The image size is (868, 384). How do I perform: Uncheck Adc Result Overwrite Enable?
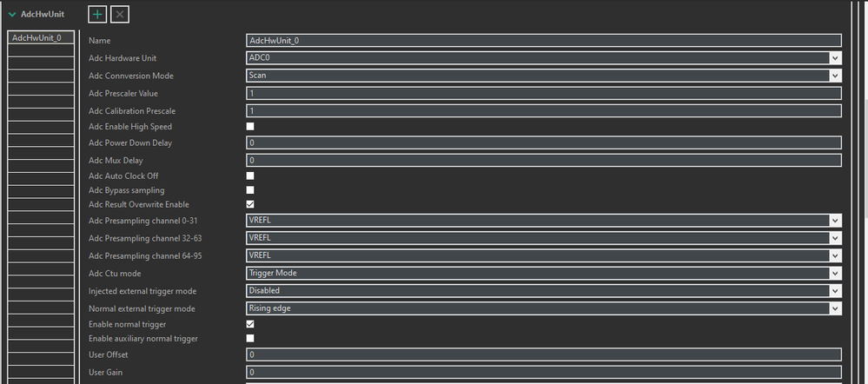click(250, 204)
